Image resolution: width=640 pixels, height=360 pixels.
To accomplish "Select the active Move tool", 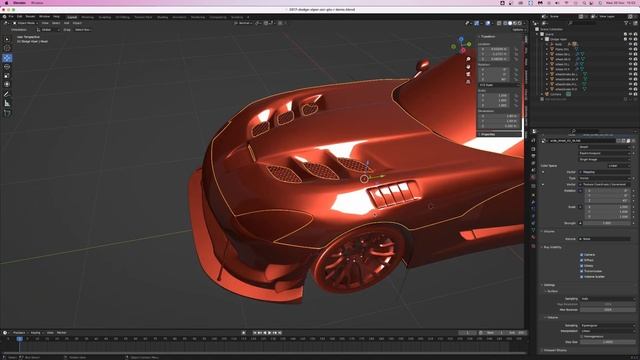I will (7, 58).
